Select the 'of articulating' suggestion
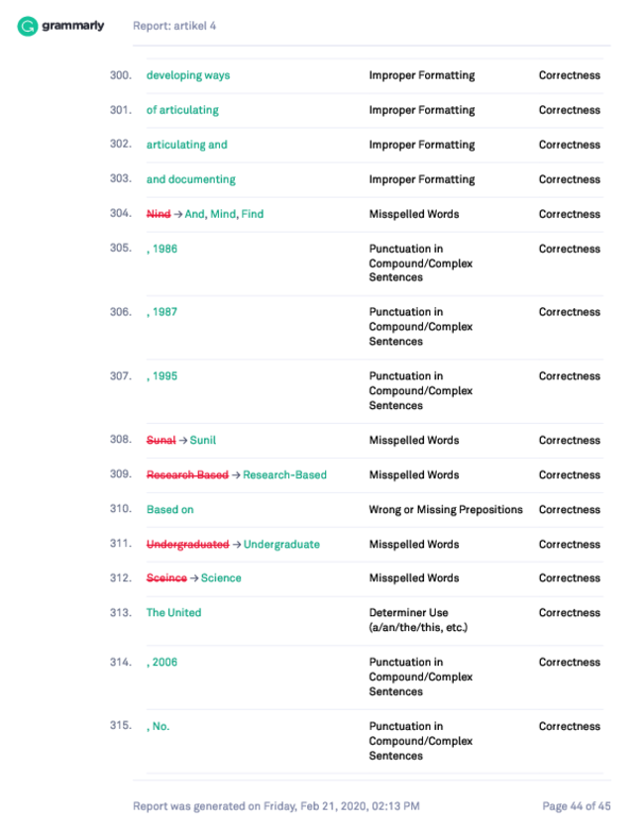The image size is (644, 833). (x=182, y=110)
